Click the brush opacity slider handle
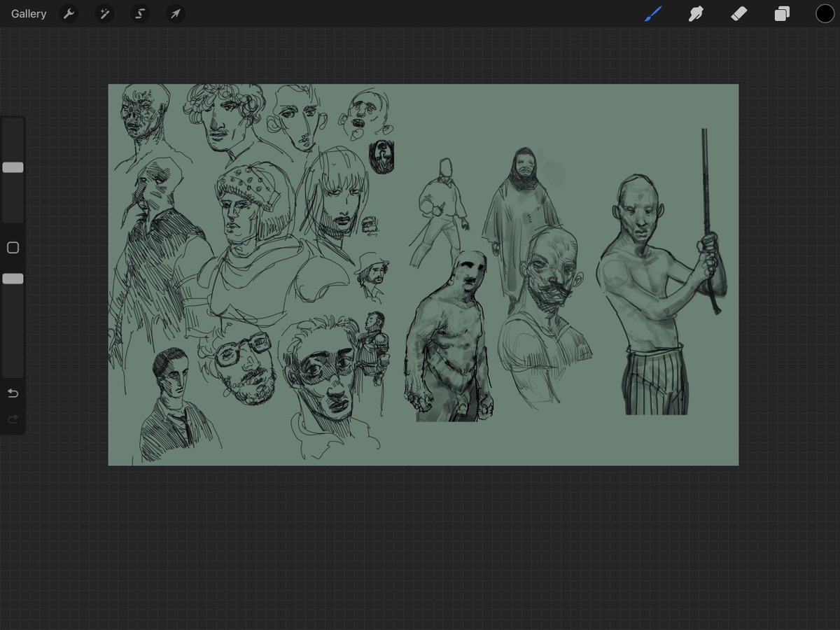 point(13,279)
